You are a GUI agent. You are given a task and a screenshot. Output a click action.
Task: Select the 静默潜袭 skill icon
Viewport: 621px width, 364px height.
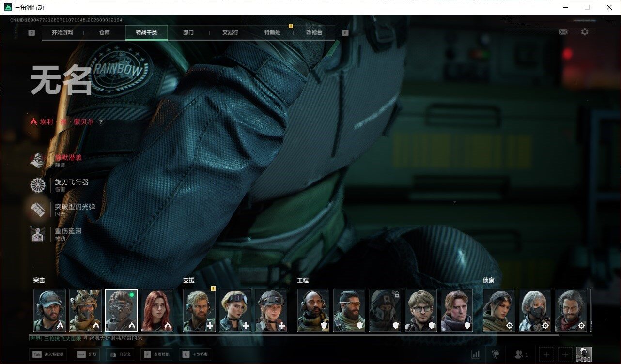[x=37, y=161]
